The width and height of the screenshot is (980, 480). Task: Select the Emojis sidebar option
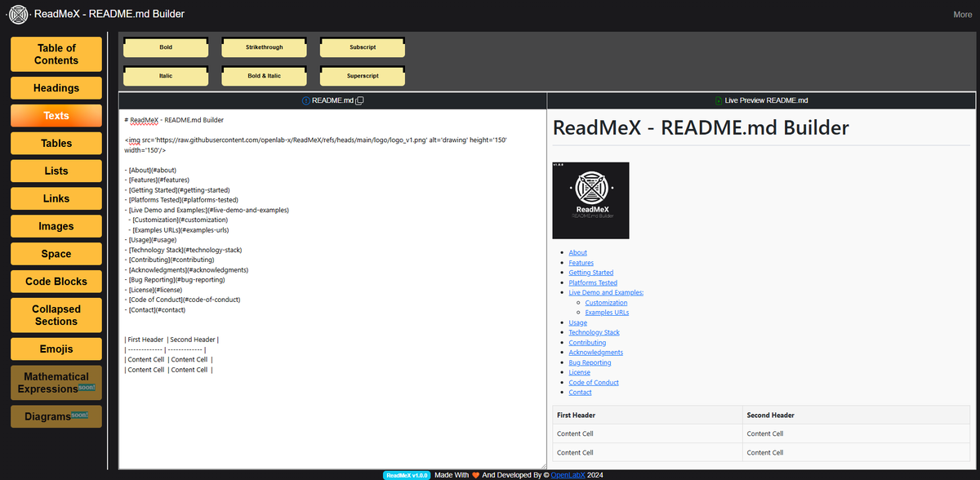pos(56,348)
